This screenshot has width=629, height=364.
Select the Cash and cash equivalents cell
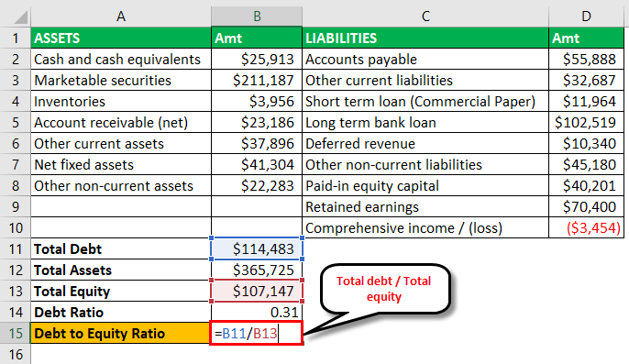click(x=121, y=60)
